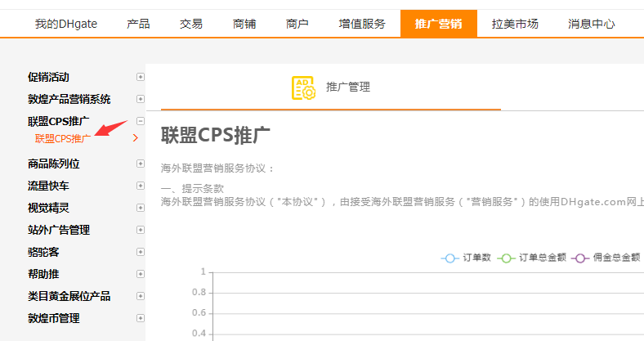This screenshot has width=644, height=341.
Task: Click the orange chevron beside 联盟CPS推广 sub-link
Action: pyautogui.click(x=136, y=138)
